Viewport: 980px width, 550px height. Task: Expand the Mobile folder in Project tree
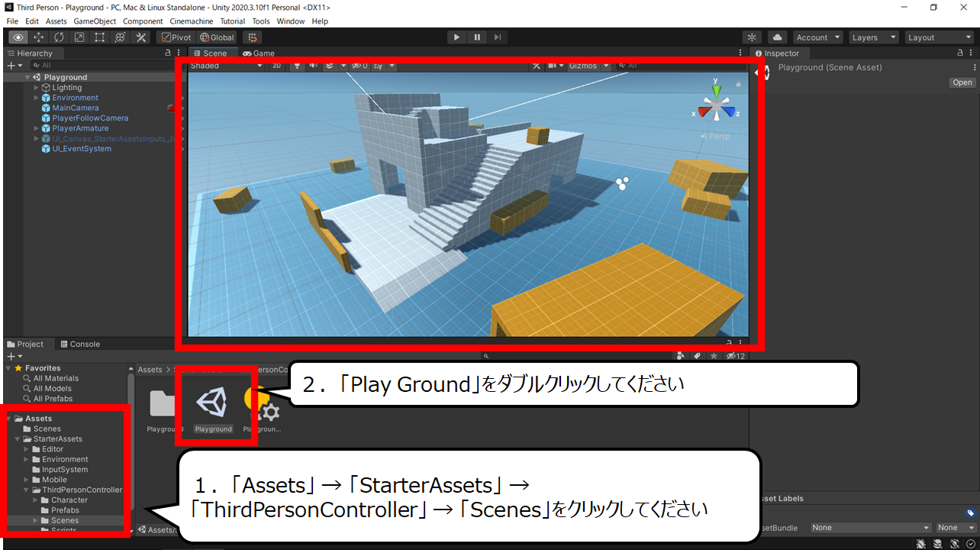[27, 480]
